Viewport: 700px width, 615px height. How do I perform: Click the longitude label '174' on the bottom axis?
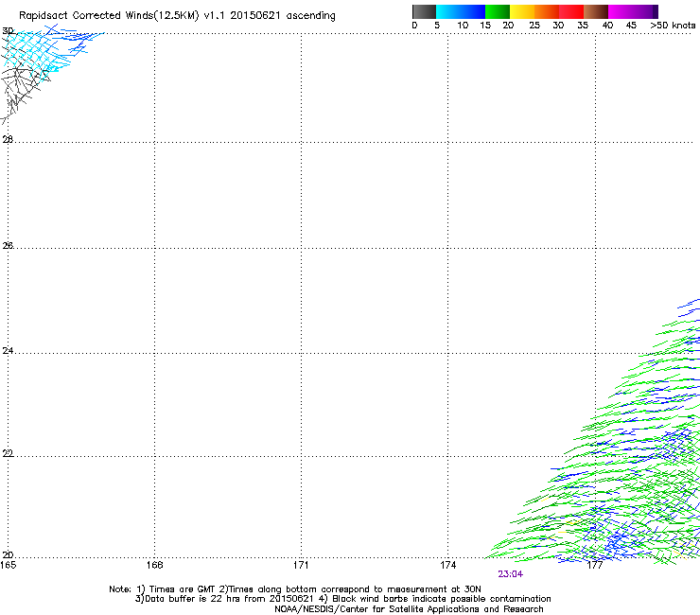(x=447, y=565)
